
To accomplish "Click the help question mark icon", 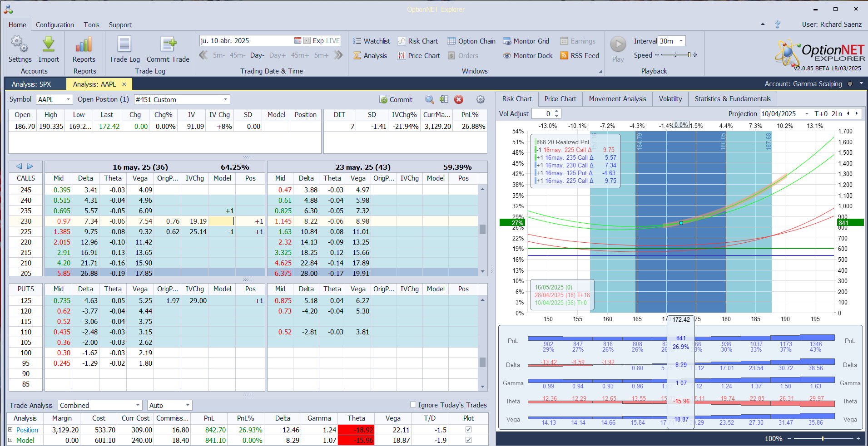I will point(778,25).
